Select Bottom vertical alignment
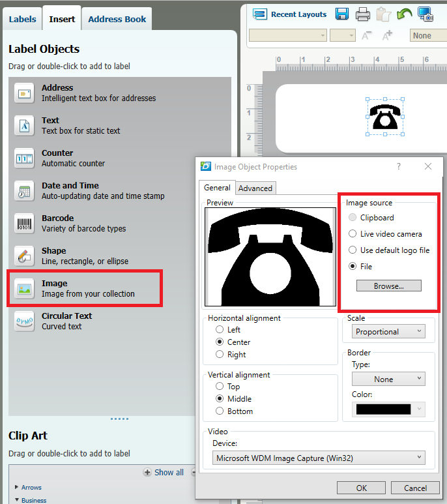Viewport: 447px width, 504px height. [x=220, y=411]
